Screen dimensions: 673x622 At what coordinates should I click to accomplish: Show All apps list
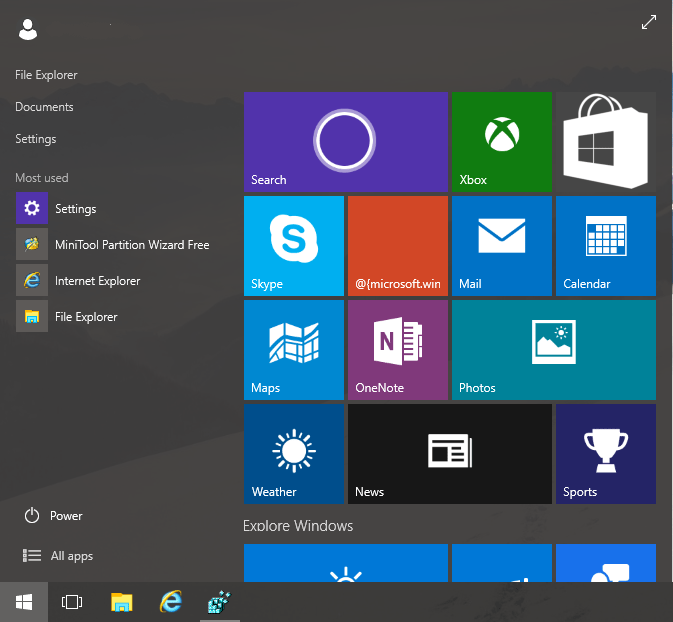(x=58, y=555)
